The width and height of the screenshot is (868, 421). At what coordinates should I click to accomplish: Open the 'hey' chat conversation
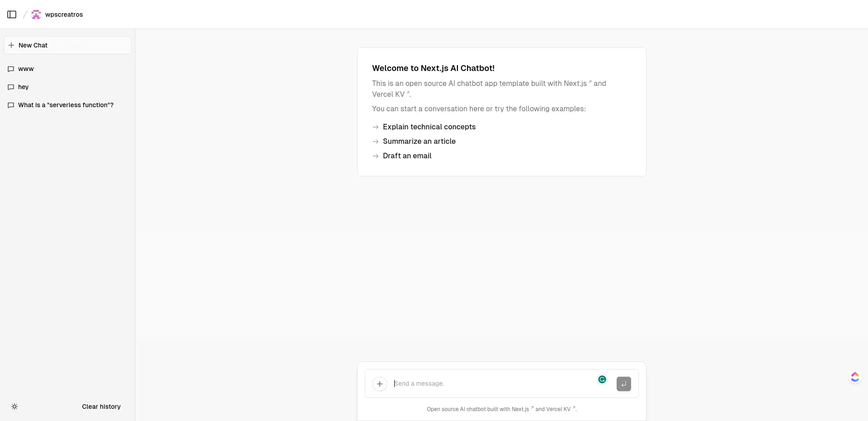(23, 87)
